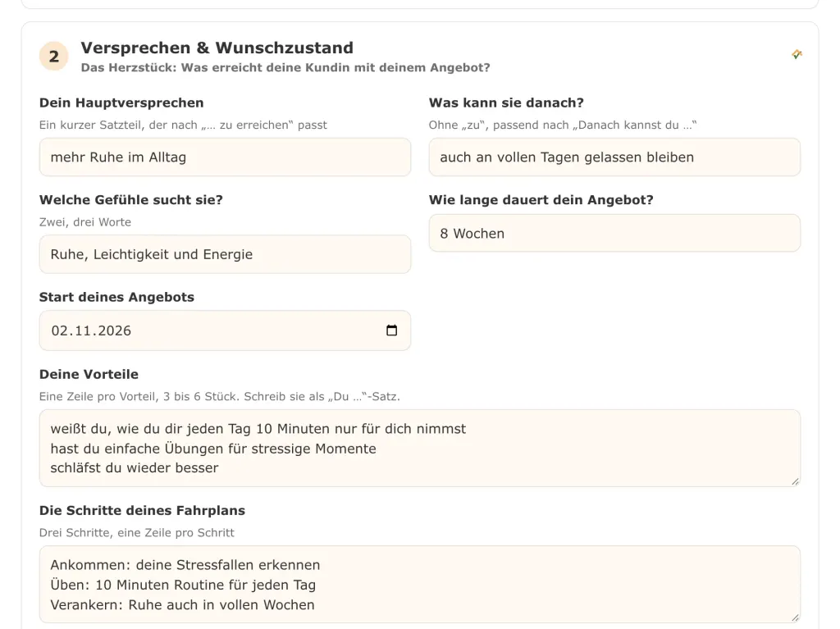
Task: Focus the 'Welche Gefühle sucht sie?' field
Action: tap(225, 254)
